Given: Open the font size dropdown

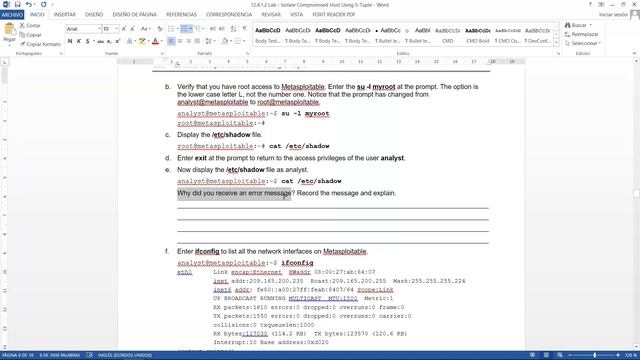Looking at the screenshot, I should tap(116, 29).
